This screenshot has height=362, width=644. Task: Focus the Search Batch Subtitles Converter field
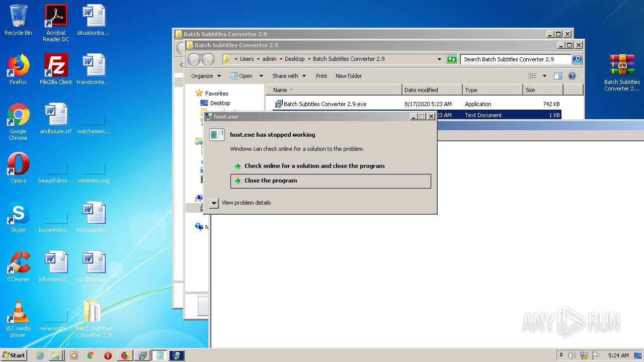516,59
